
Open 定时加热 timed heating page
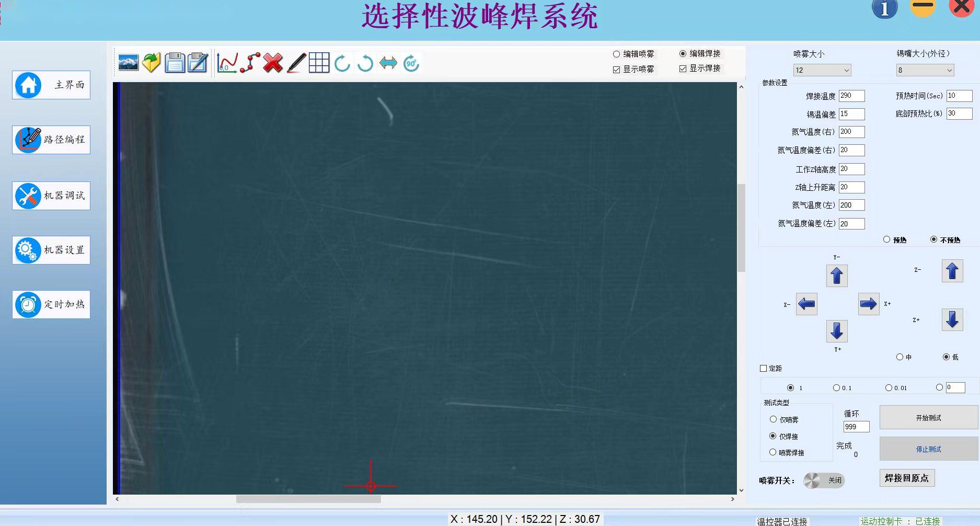[x=51, y=304]
